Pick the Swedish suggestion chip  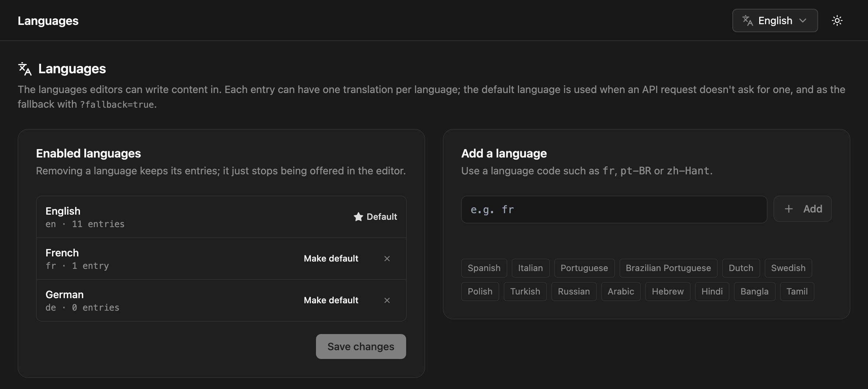click(x=788, y=268)
